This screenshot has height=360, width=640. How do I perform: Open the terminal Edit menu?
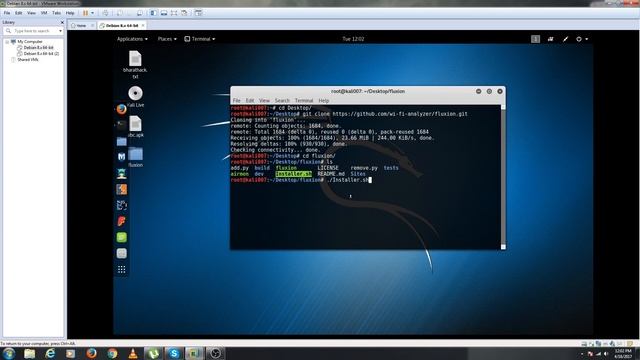click(x=250, y=100)
